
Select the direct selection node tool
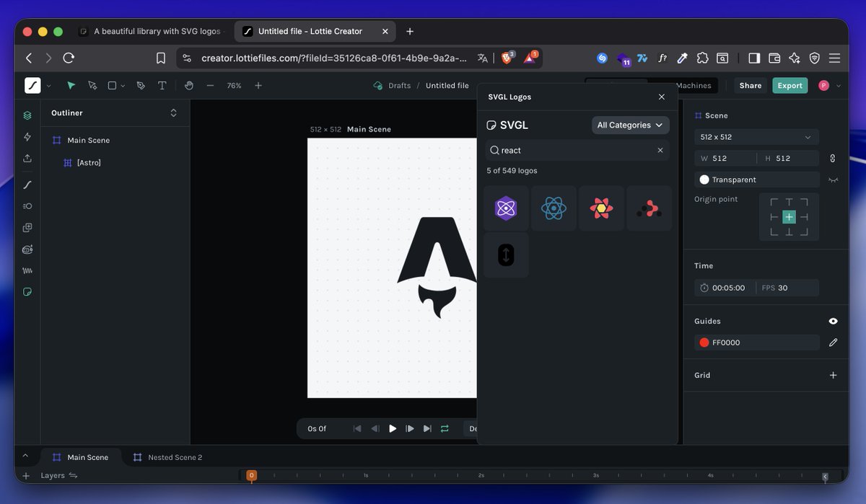92,85
